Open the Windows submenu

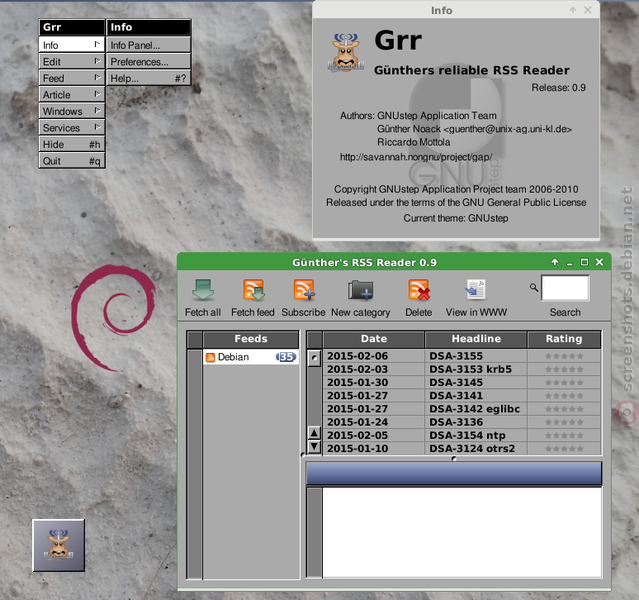(x=72, y=111)
